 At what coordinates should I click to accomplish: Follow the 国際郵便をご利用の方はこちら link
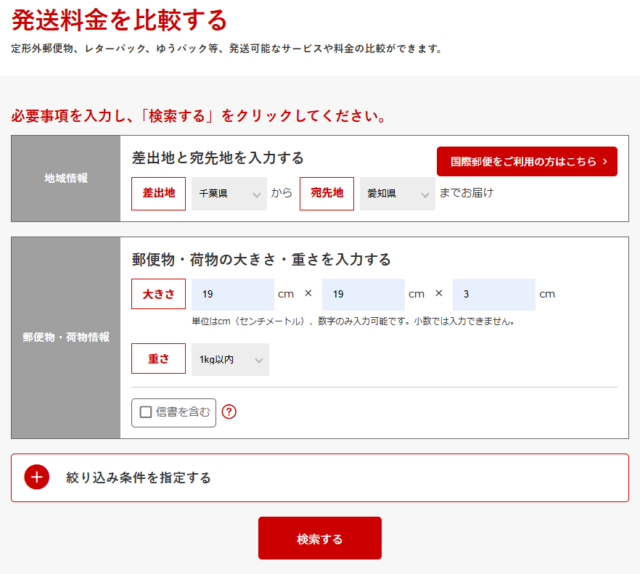click(x=527, y=161)
